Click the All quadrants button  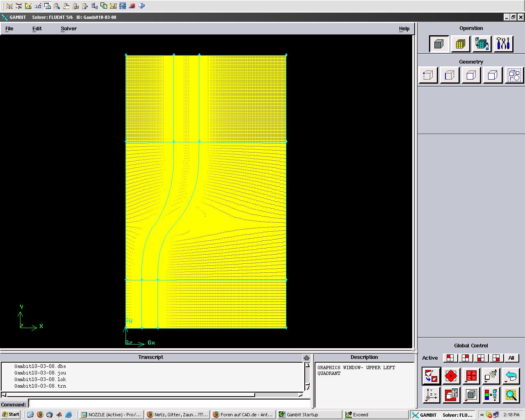511,358
